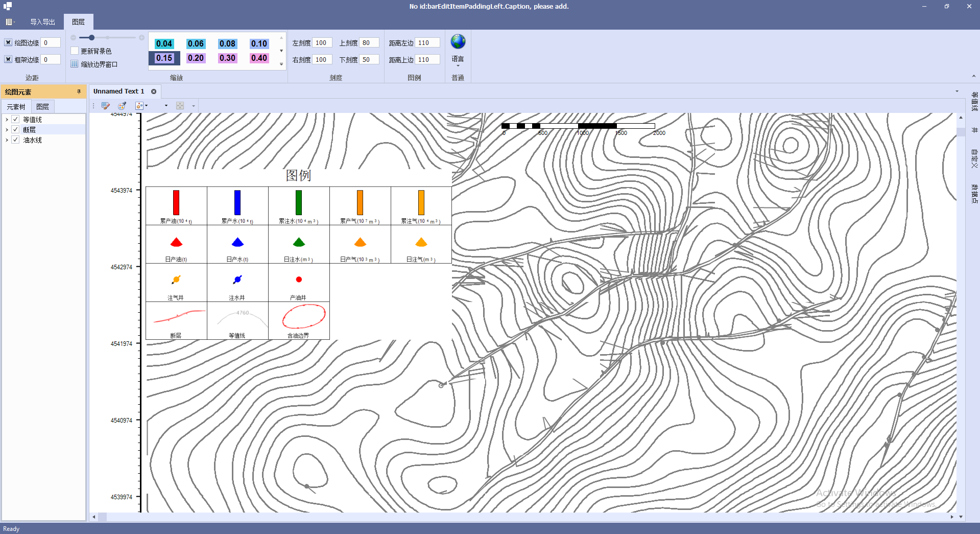Expand the 等值线 tree node

pyautogui.click(x=7, y=119)
